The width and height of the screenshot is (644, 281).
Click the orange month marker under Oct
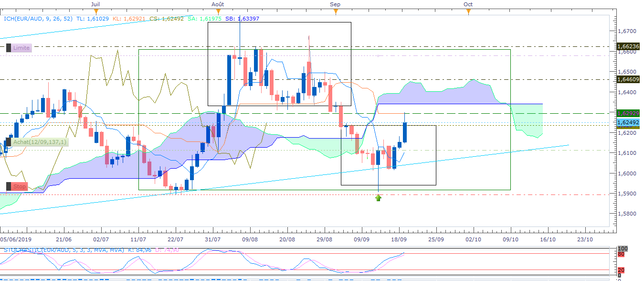point(468,11)
